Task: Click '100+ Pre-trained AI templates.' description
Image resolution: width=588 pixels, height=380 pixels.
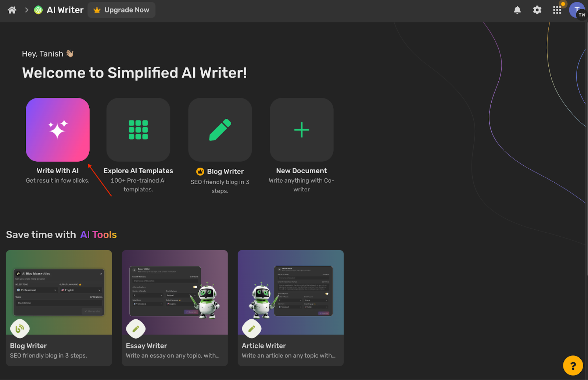Action: (138, 185)
